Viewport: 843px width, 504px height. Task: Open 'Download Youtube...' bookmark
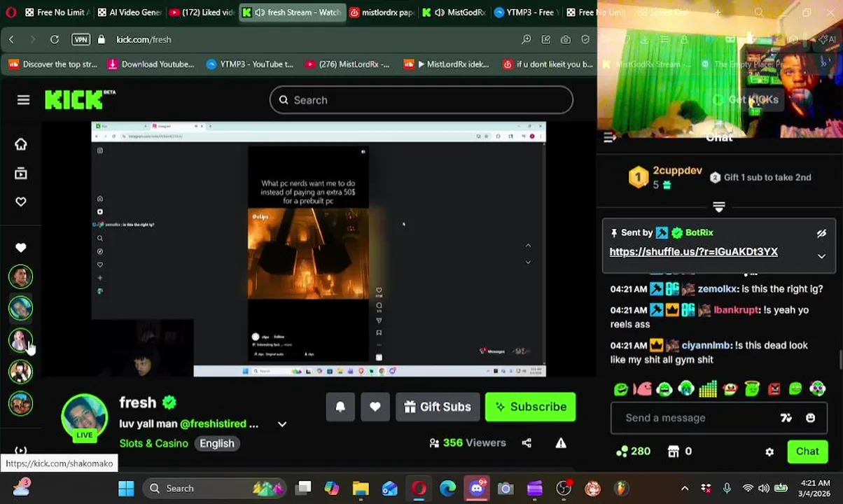pyautogui.click(x=151, y=64)
